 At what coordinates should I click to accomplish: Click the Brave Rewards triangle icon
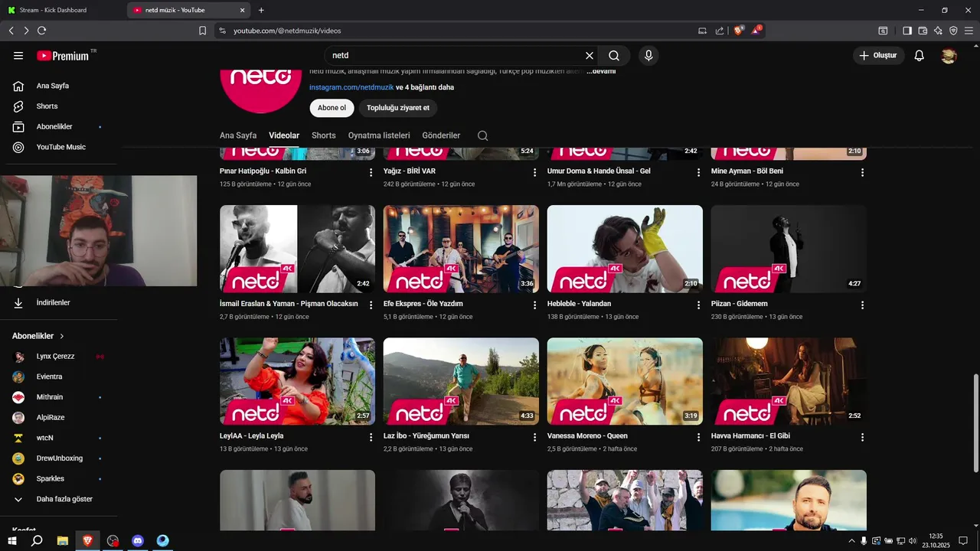(756, 31)
